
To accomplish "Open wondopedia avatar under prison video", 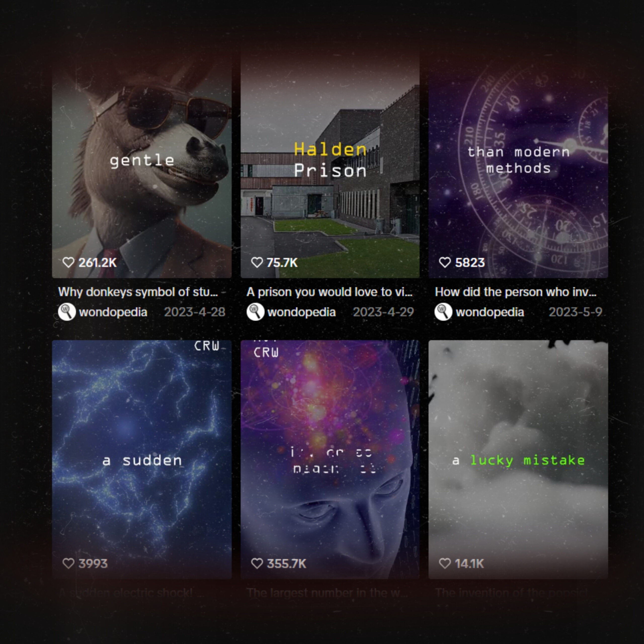I will click(255, 312).
